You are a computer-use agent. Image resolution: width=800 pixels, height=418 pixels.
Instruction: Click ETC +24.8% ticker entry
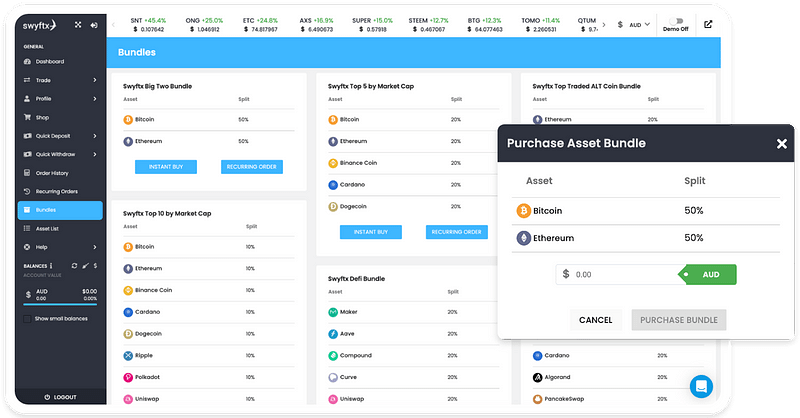click(260, 24)
